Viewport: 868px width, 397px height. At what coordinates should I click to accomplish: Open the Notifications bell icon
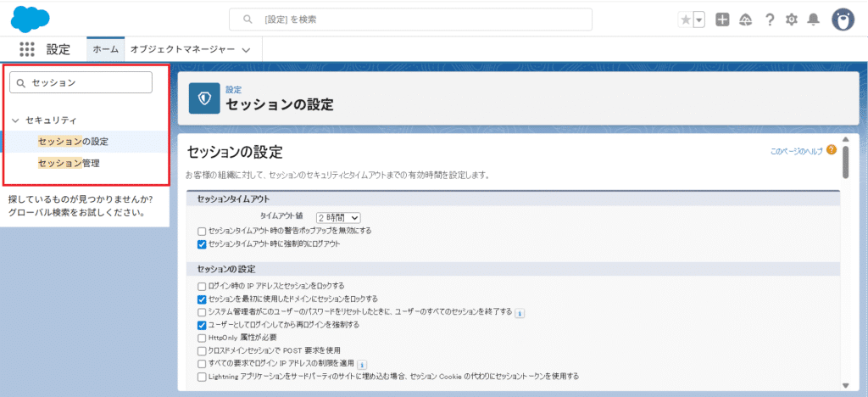click(x=814, y=20)
